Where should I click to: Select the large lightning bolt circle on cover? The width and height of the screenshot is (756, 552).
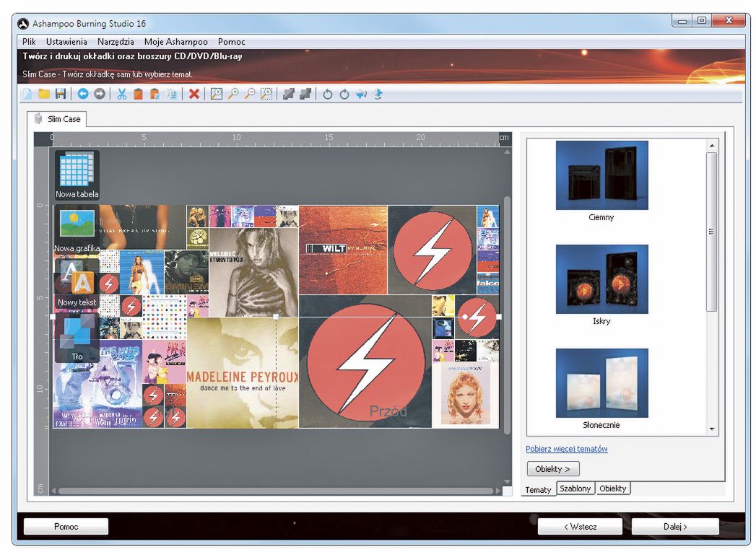point(365,362)
